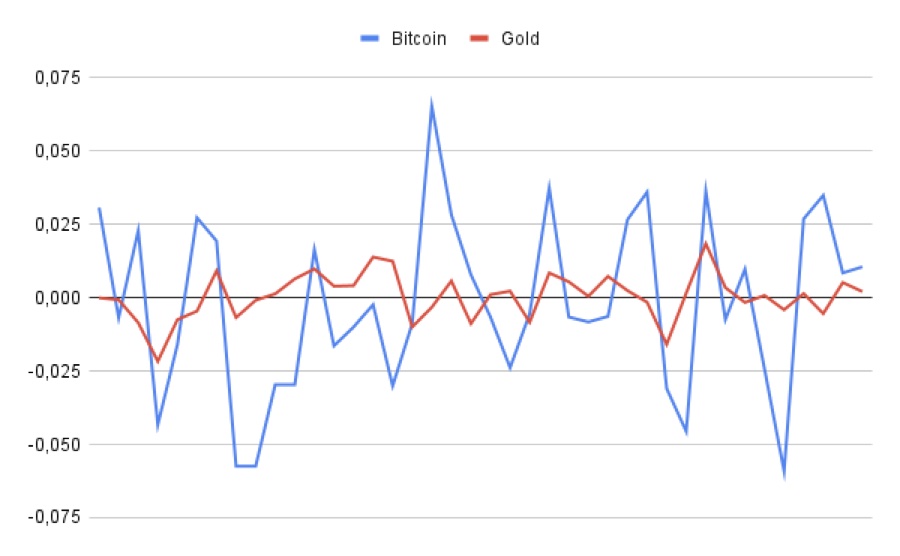Click the first Bitcoin data point
This screenshot has height=556, width=900.
[x=99, y=208]
